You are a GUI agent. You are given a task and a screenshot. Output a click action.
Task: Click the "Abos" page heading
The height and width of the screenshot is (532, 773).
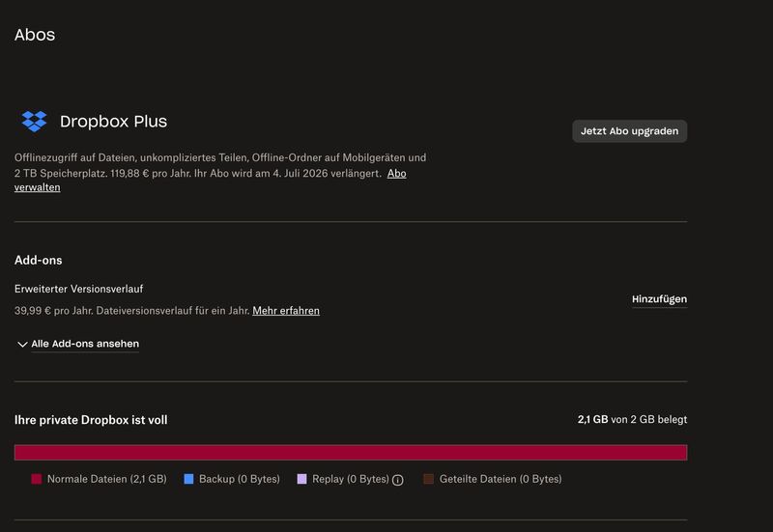click(x=35, y=35)
